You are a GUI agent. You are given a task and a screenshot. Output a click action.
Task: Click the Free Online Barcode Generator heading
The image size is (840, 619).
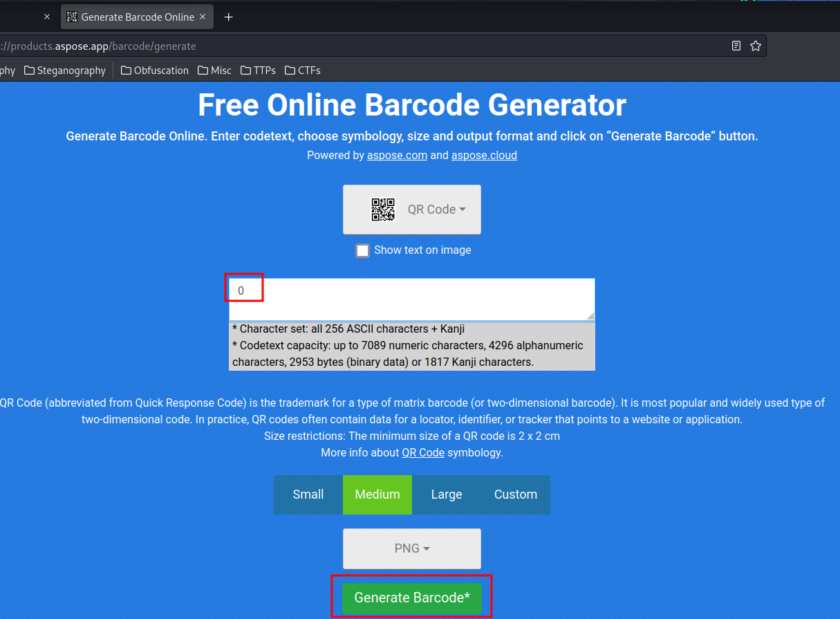pyautogui.click(x=412, y=105)
